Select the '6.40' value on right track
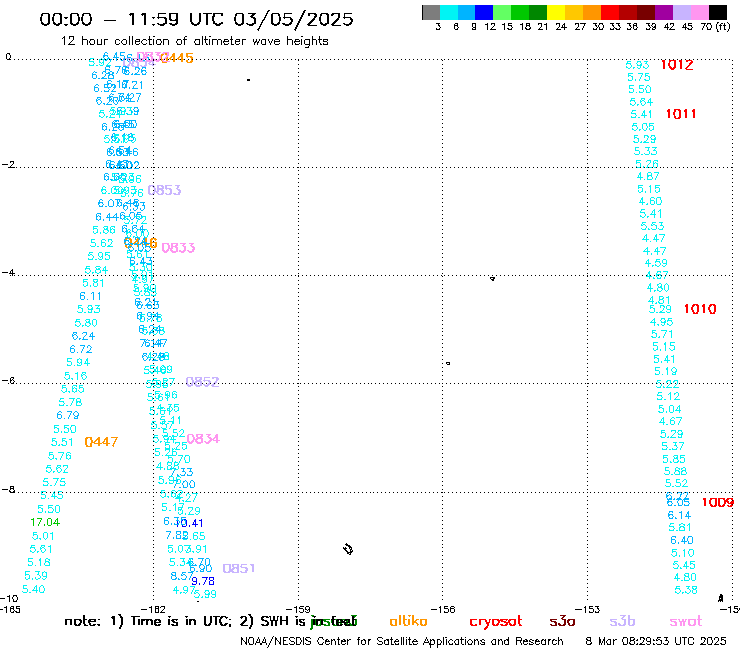 point(682,540)
